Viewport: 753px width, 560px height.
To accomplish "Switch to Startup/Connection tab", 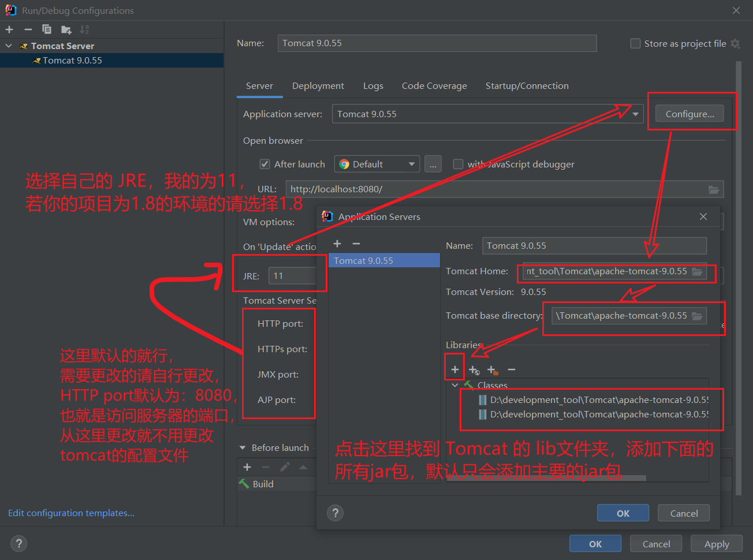I will 527,86.
